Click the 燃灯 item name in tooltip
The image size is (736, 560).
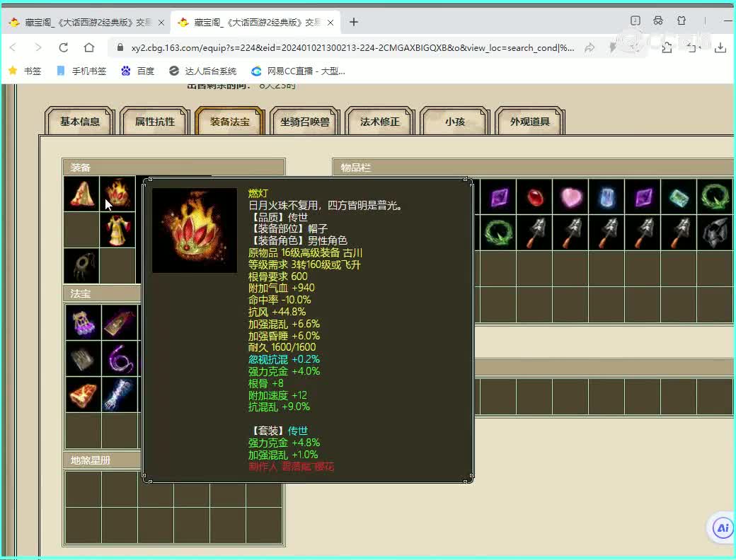258,193
